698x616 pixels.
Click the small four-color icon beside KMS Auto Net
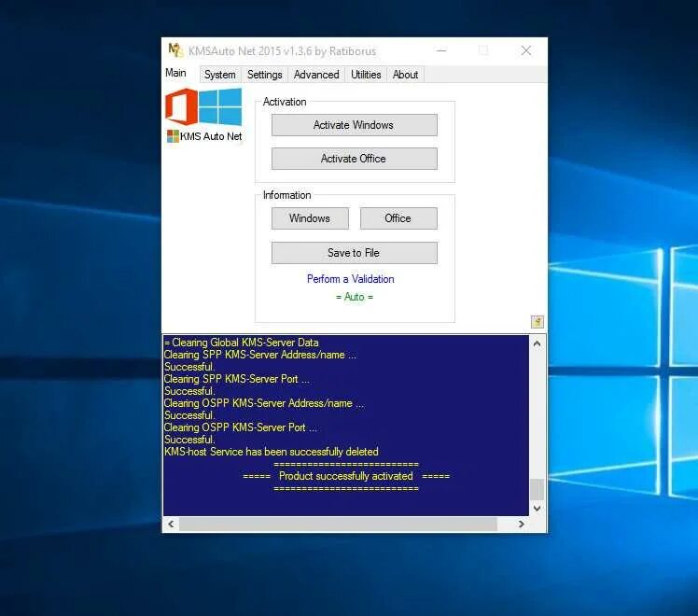coord(173,136)
